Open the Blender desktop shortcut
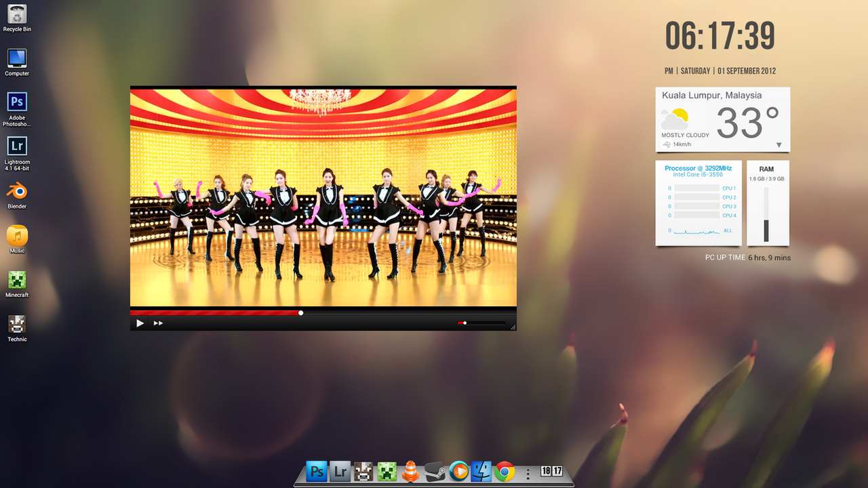This screenshot has height=488, width=868. (x=17, y=195)
